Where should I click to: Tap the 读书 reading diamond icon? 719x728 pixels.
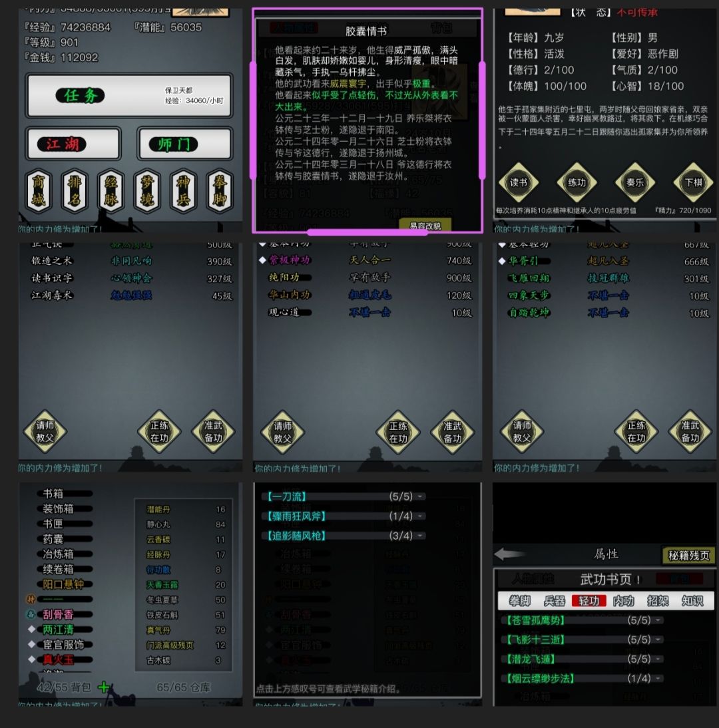pos(519,182)
